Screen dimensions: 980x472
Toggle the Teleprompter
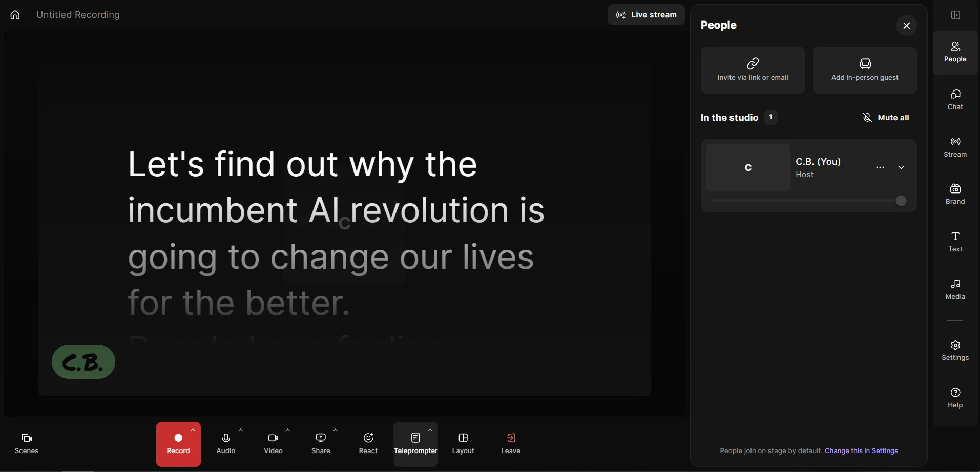(415, 444)
